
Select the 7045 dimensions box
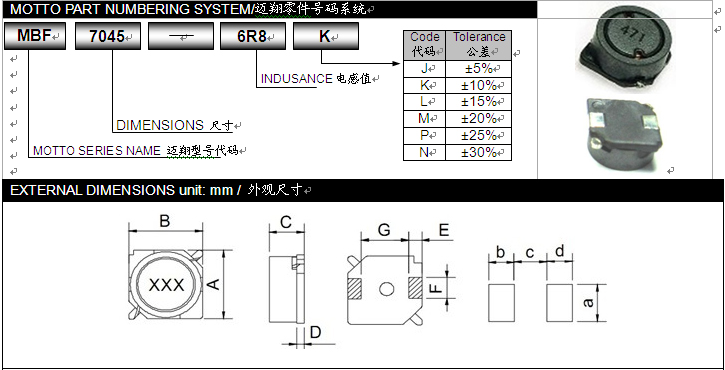pos(108,36)
